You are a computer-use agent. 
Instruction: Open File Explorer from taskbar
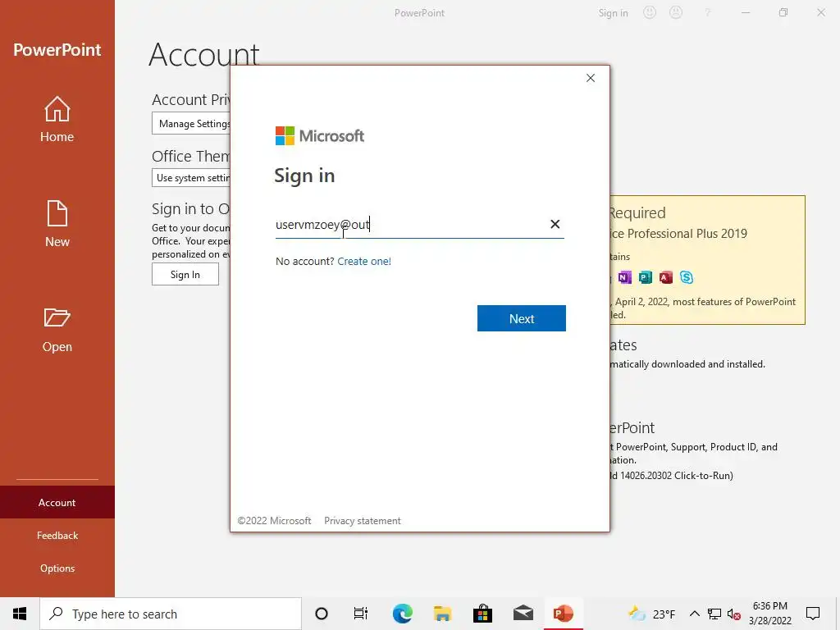(442, 614)
